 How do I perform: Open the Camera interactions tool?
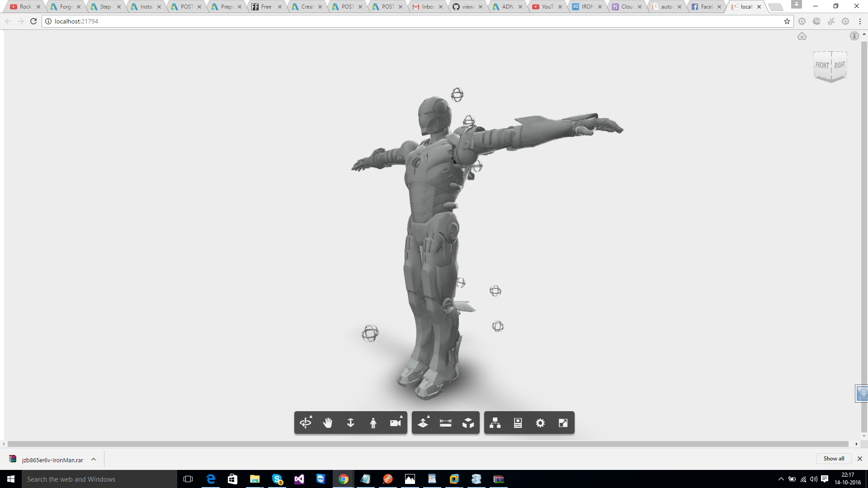click(x=396, y=423)
